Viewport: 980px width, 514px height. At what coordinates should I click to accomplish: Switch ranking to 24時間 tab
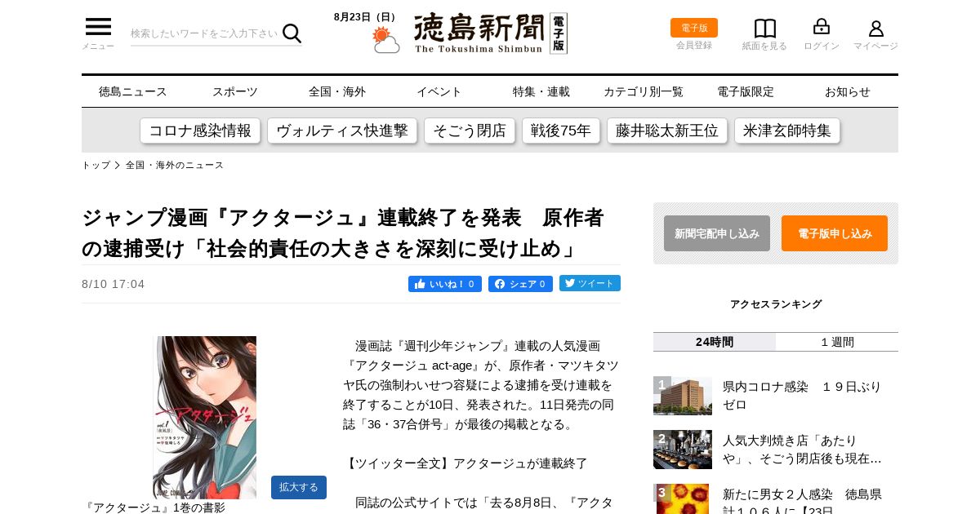point(715,342)
